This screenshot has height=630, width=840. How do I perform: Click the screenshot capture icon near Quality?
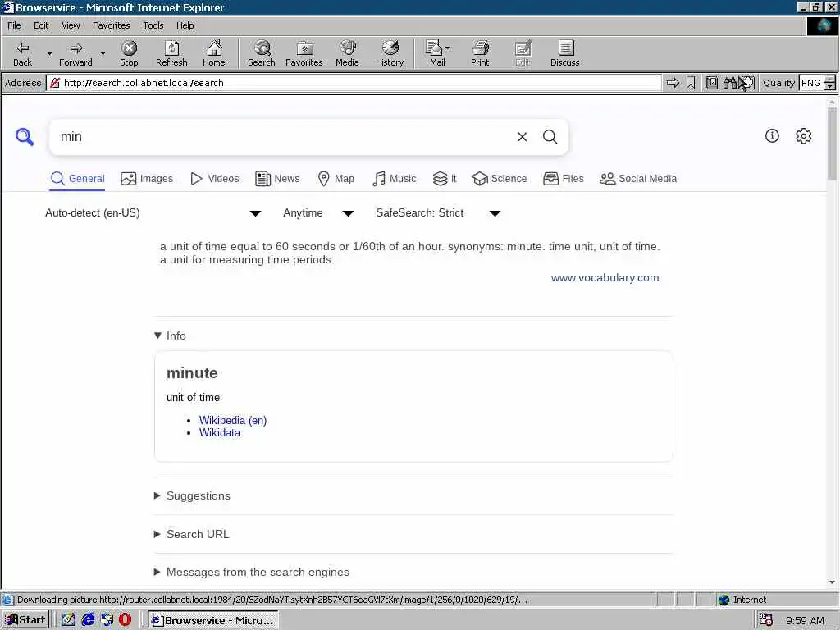pyautogui.click(x=747, y=83)
